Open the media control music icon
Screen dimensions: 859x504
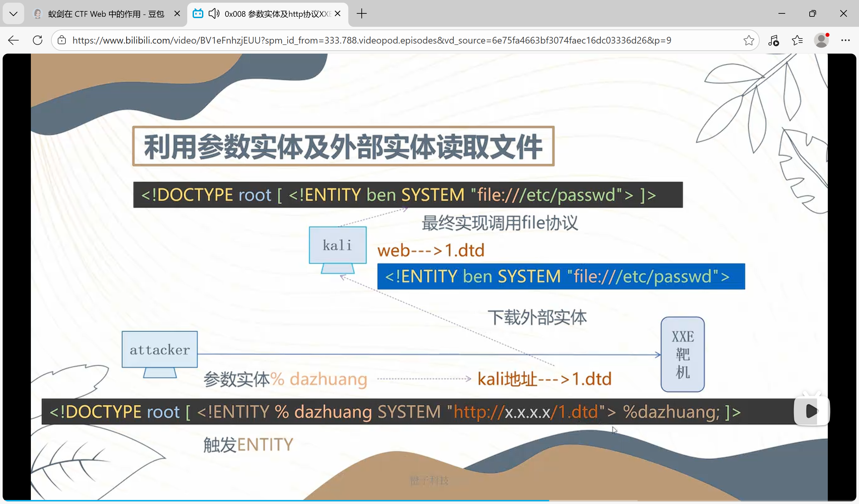773,40
